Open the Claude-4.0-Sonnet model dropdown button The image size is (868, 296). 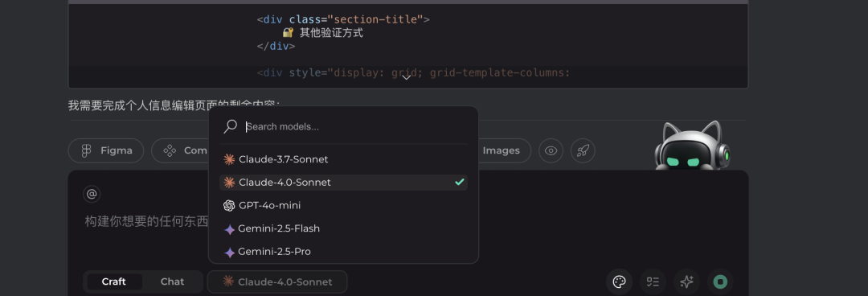point(276,282)
